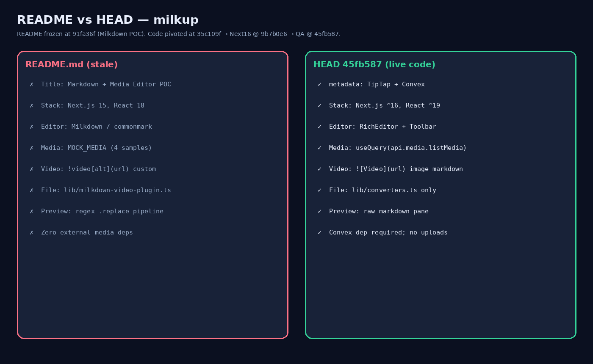Click the cross mark beside 'Zero external media deps'
The height and width of the screenshot is (364, 593).
click(31, 232)
